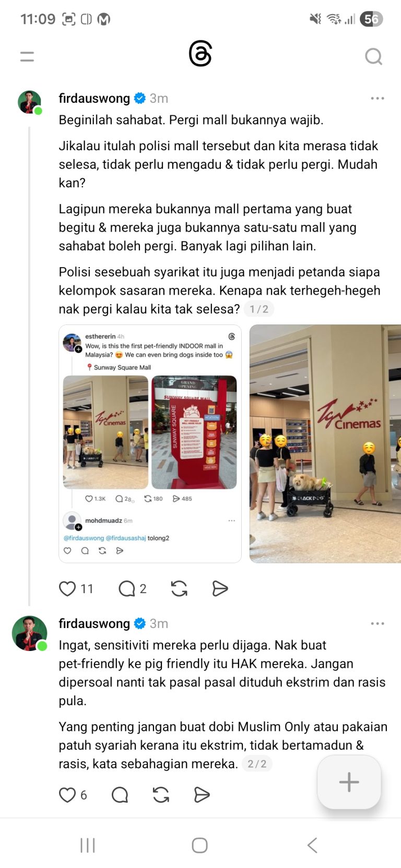Open search with the magnifier icon

[x=373, y=56]
